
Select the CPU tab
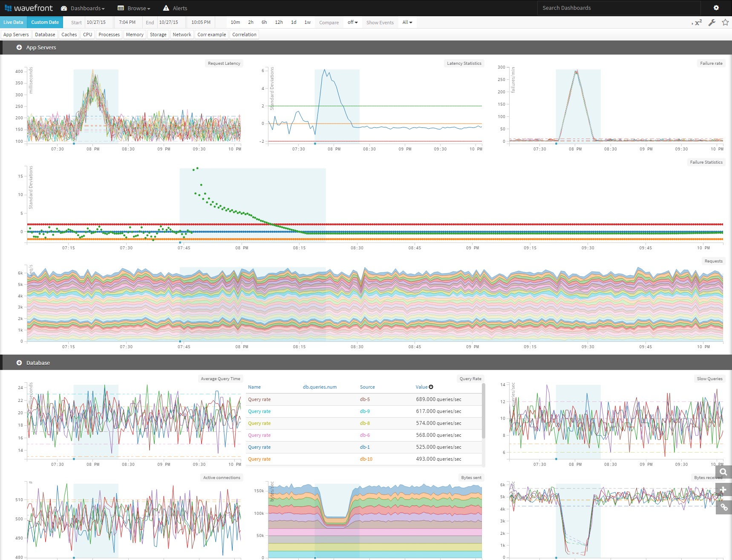coord(87,35)
